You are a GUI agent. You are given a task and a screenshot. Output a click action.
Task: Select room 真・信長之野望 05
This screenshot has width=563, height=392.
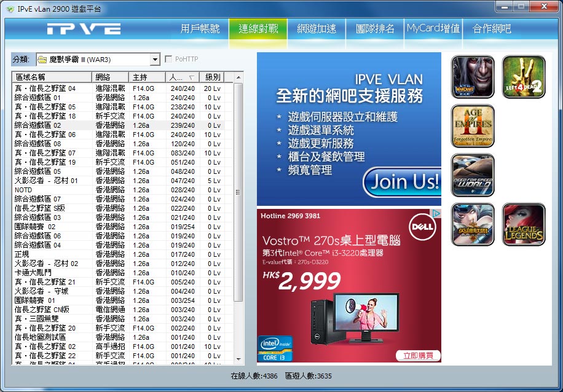click(x=118, y=107)
